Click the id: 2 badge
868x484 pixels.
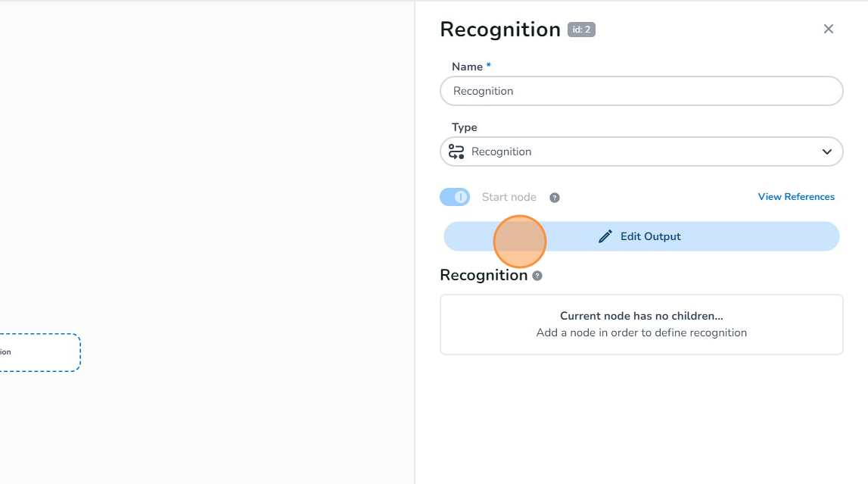(581, 30)
